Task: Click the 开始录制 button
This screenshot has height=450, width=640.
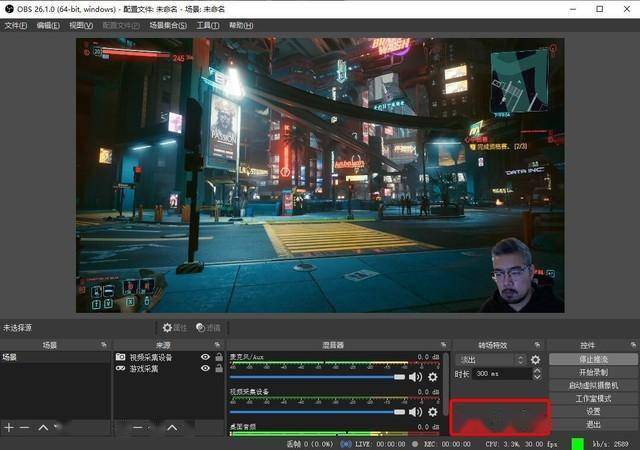Action: 593,372
